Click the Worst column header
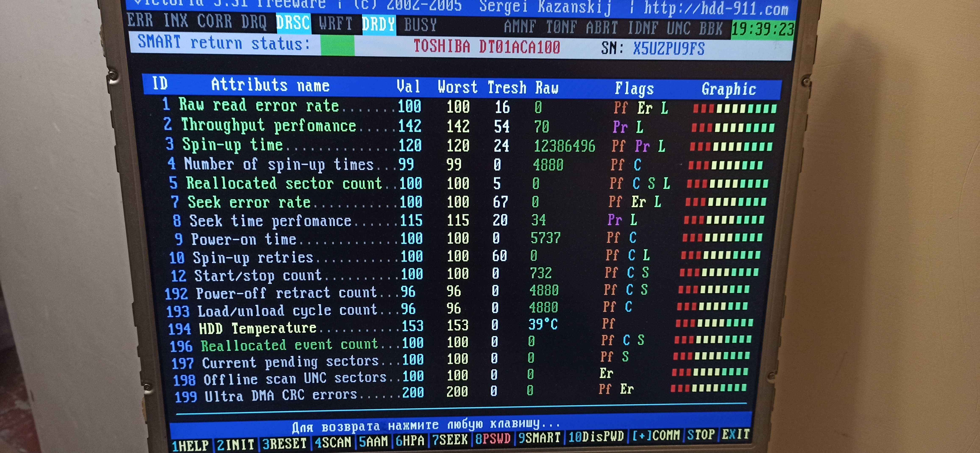The image size is (980, 453). (x=457, y=87)
